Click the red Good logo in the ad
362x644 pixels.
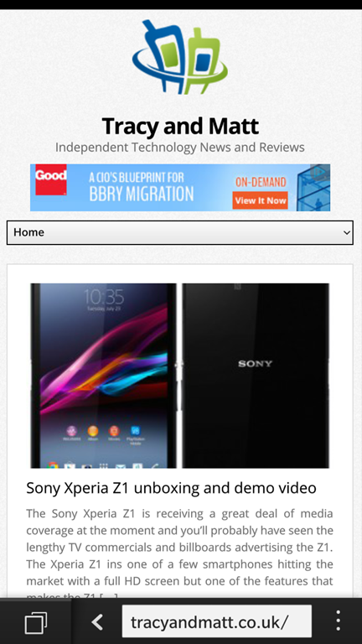pos(51,179)
